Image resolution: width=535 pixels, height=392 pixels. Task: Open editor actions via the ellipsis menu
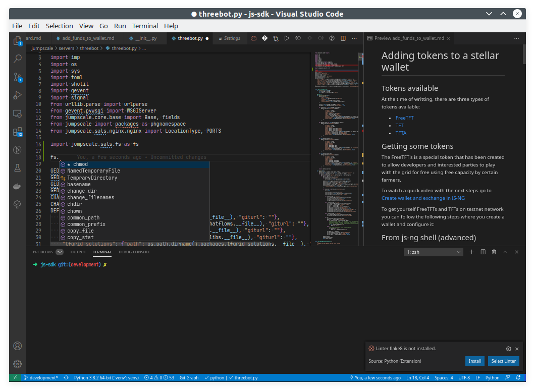click(x=354, y=38)
